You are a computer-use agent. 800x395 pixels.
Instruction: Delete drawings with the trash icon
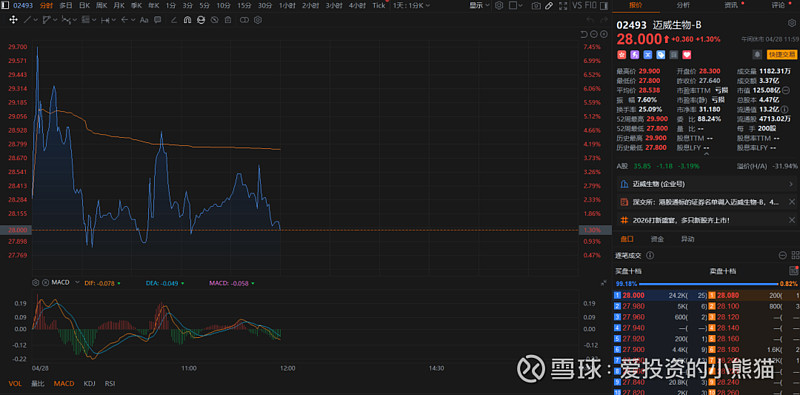[228, 20]
